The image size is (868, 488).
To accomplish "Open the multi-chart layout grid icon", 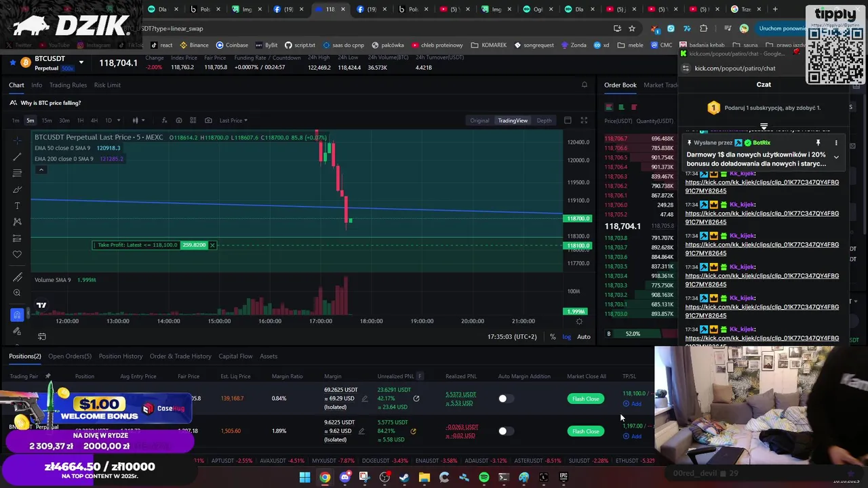I will point(193,121).
